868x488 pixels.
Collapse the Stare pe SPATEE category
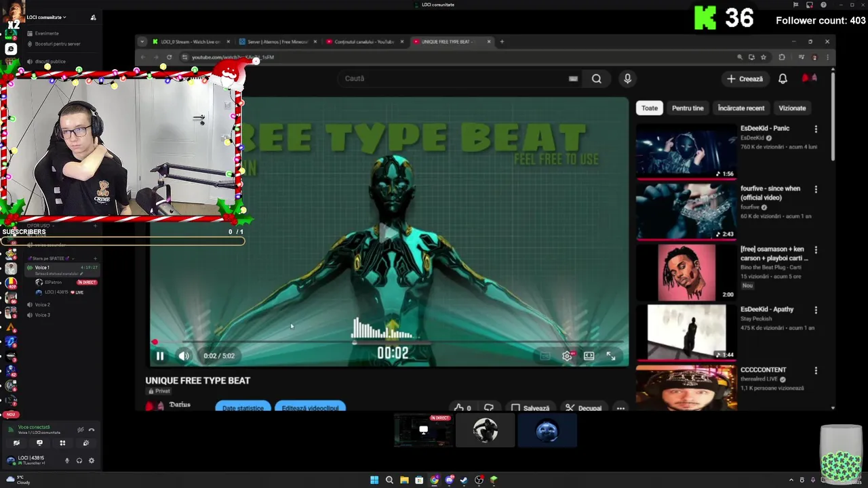(x=50, y=258)
